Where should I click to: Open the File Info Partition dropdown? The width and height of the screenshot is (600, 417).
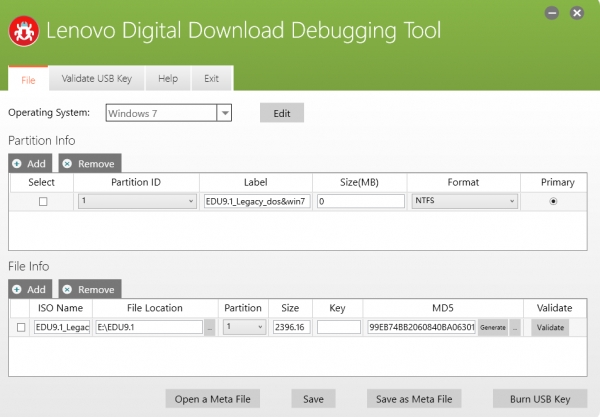[x=245, y=327]
